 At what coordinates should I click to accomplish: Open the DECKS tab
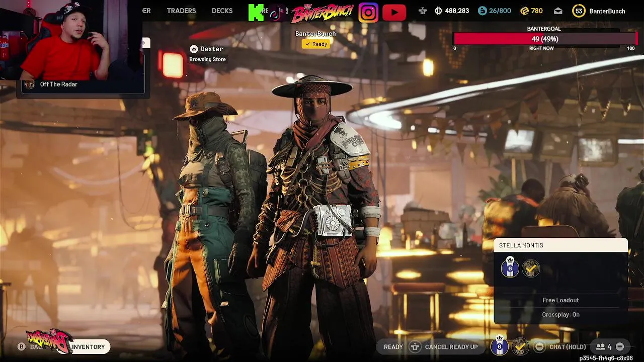click(222, 11)
